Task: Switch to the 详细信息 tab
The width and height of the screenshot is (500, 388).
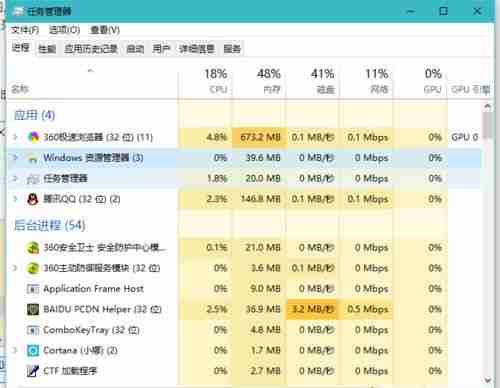Action: click(197, 49)
